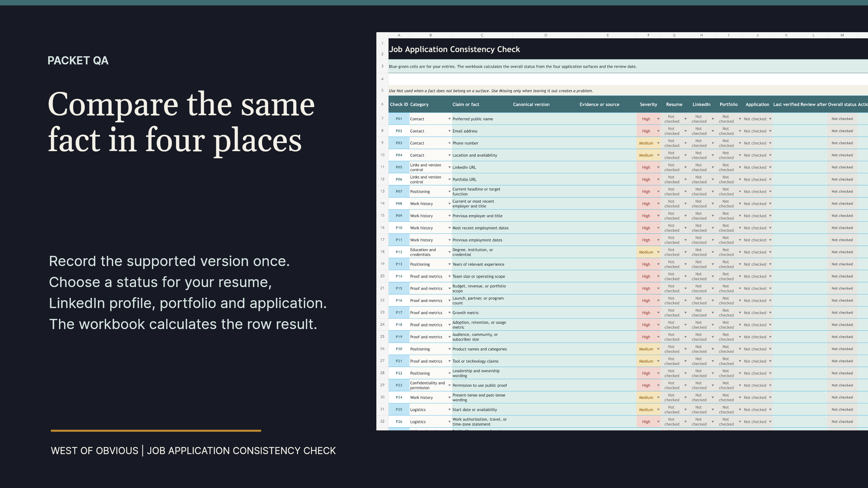
Task: Open Category dropdown for P23 Confidentiality row
Action: click(x=449, y=385)
